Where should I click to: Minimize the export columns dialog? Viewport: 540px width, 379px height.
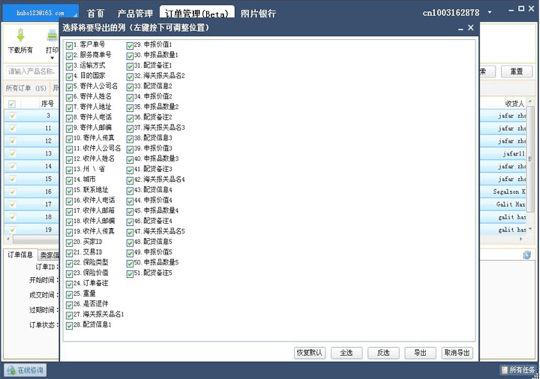click(x=461, y=29)
